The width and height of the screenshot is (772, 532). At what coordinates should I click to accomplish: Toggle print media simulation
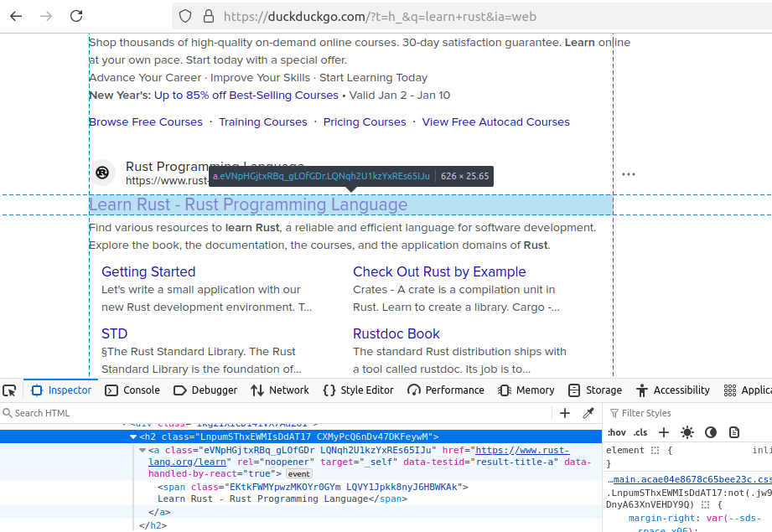coord(734,432)
